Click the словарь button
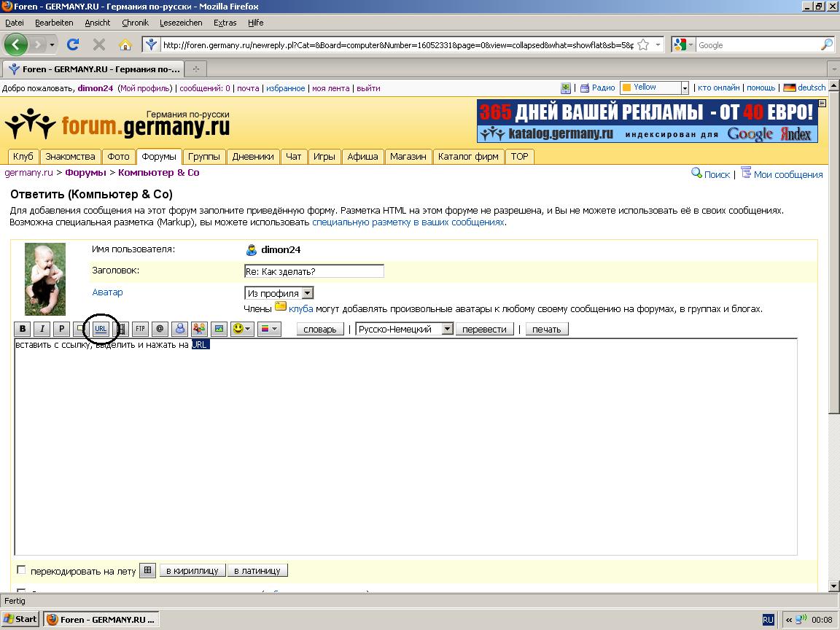This screenshot has height=630, width=840. pos(320,329)
